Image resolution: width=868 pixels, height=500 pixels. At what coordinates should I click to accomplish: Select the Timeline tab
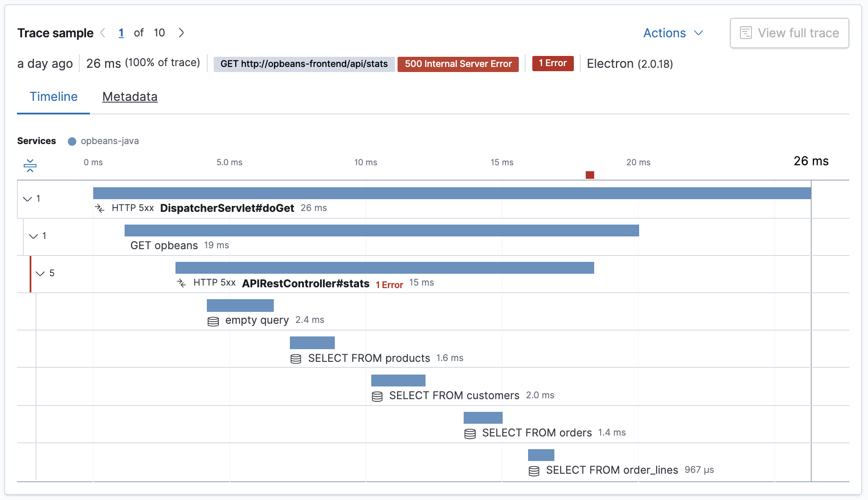[53, 97]
